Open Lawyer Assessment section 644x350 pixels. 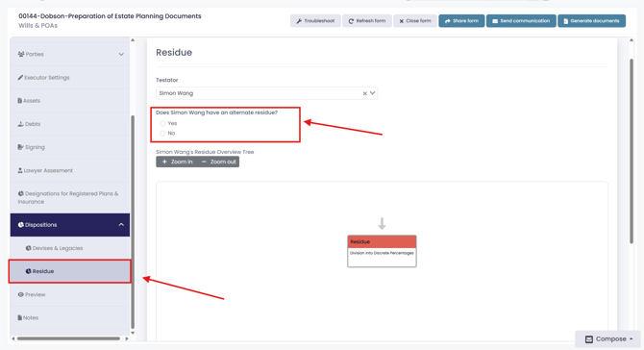coord(70,170)
